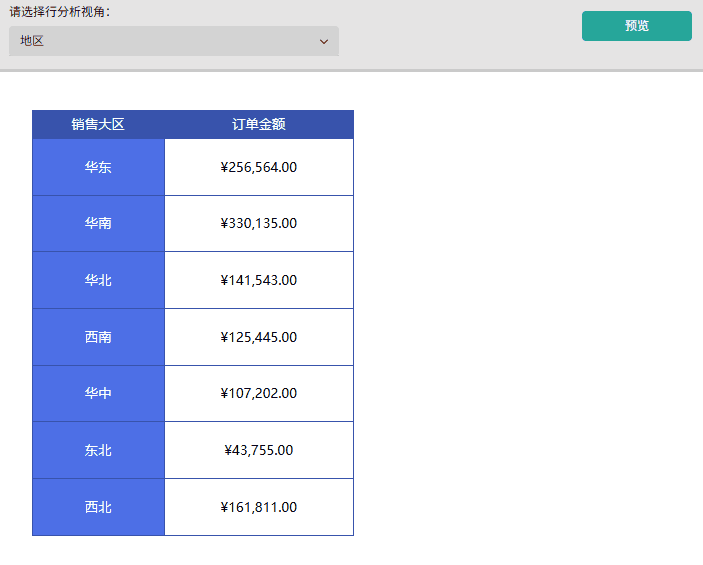Click the 东北 region row header
The width and height of the screenshot is (703, 565).
tap(98, 450)
